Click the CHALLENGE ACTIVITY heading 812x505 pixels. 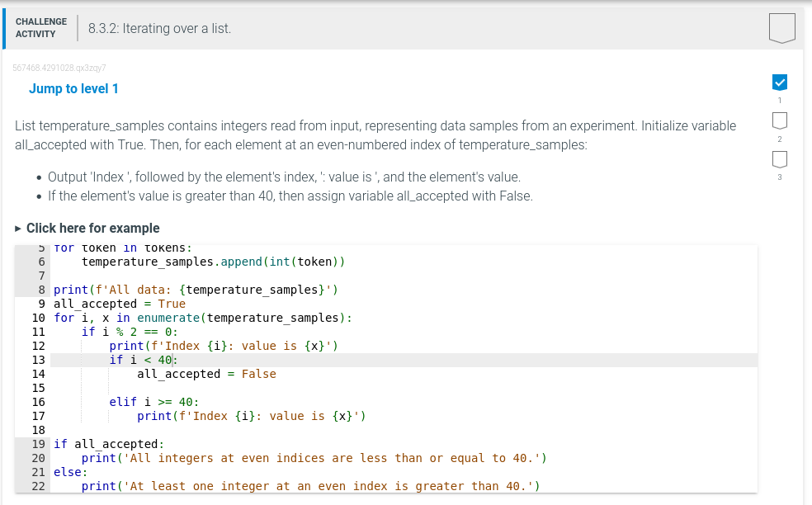41,27
